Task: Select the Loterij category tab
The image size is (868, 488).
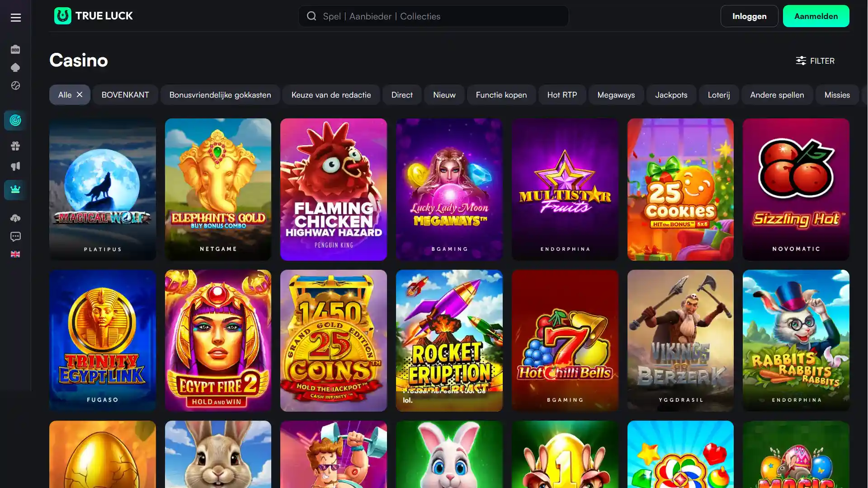Action: (719, 95)
